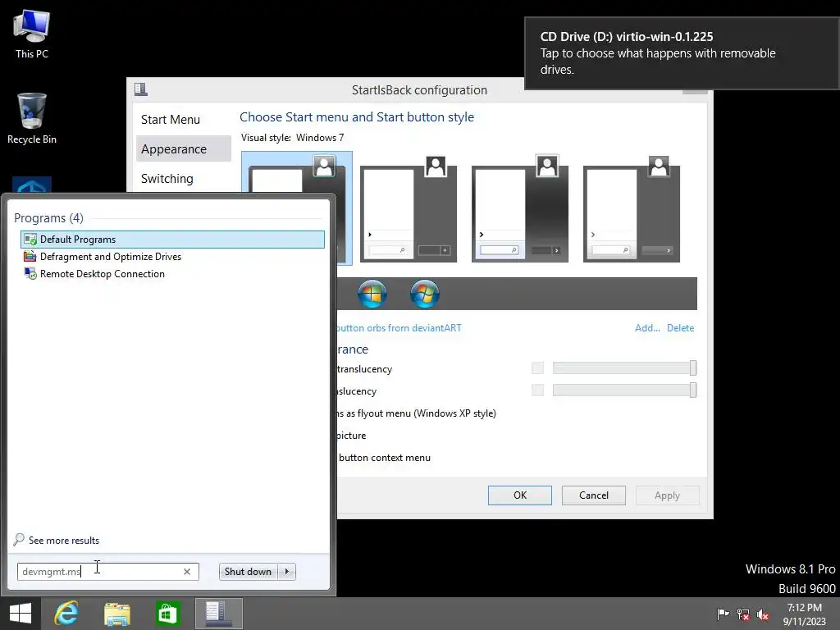This screenshot has height=630, width=840.
Task: Launch Internet Explorer from the taskbar
Action: (66, 614)
